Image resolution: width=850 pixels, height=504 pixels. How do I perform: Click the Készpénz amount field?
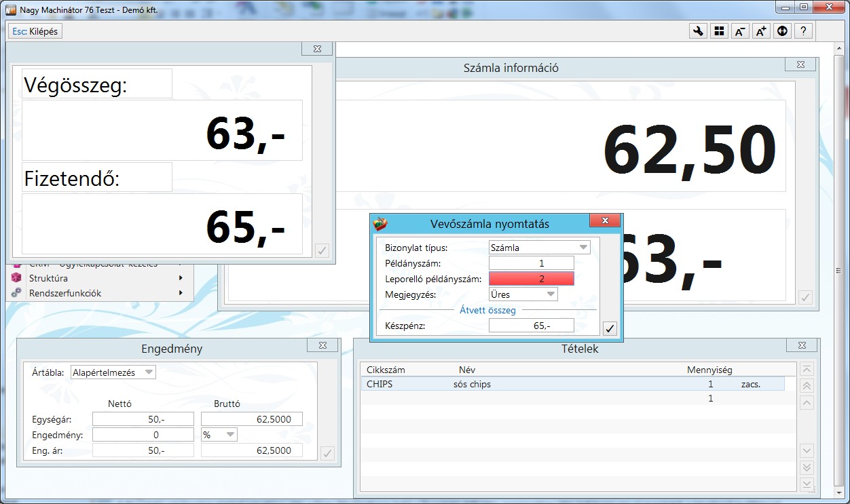point(531,326)
